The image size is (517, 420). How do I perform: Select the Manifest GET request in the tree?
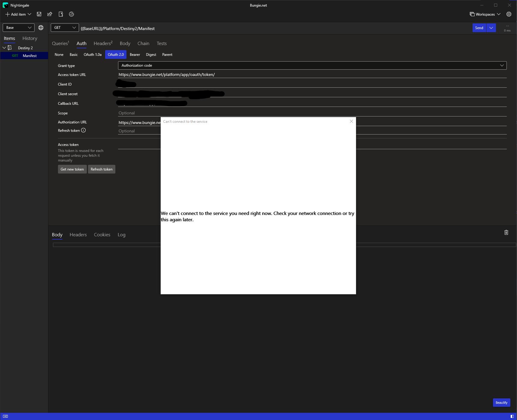click(24, 56)
